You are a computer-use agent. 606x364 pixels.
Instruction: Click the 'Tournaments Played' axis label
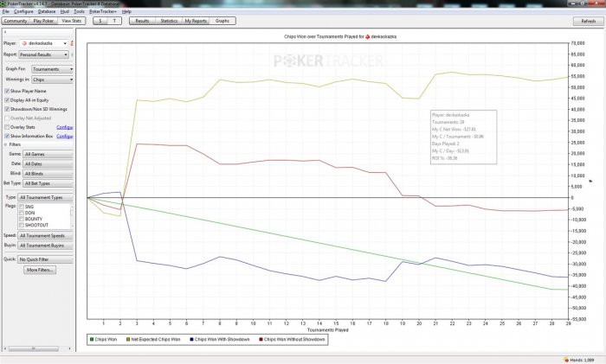(x=328, y=330)
